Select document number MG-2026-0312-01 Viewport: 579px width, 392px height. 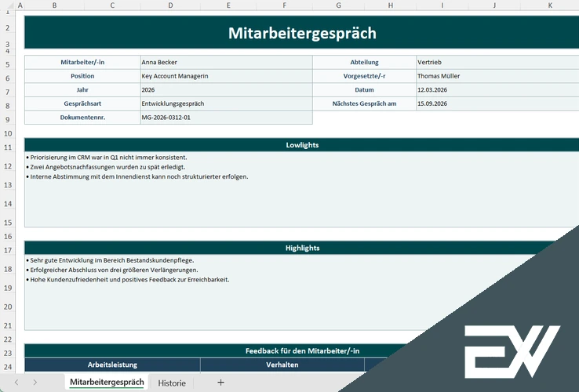(227, 118)
